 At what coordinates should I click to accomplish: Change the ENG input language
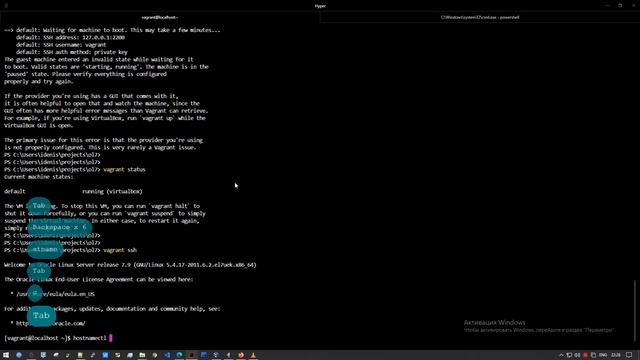pos(603,355)
